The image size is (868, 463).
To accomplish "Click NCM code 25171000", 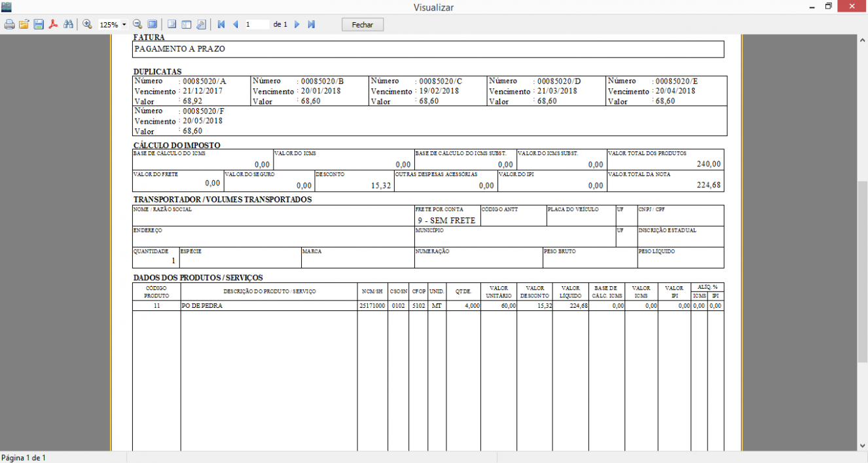I will click(372, 306).
